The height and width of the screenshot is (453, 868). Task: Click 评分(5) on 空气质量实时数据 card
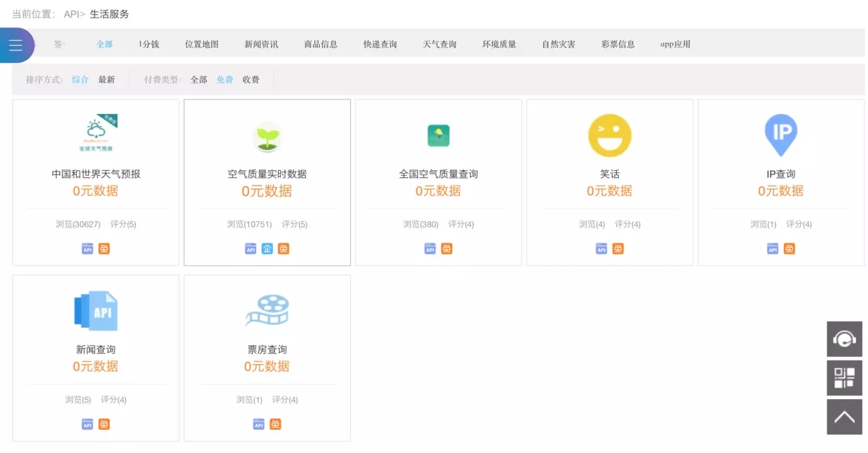click(x=295, y=225)
